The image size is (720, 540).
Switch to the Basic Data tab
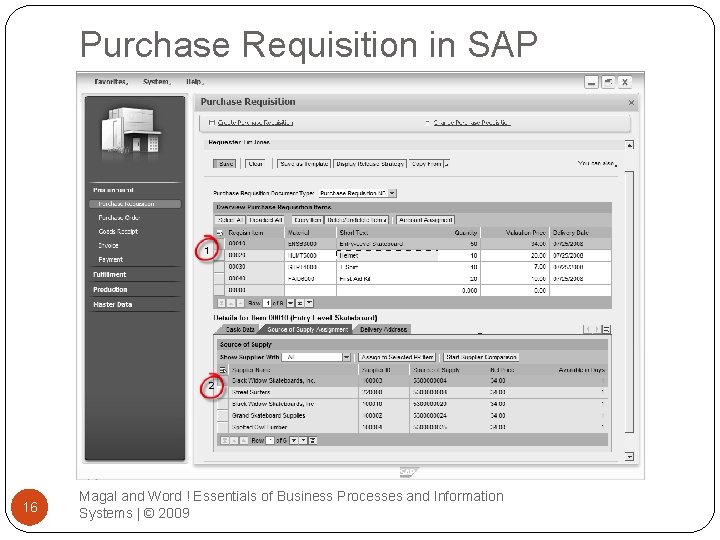click(239, 330)
